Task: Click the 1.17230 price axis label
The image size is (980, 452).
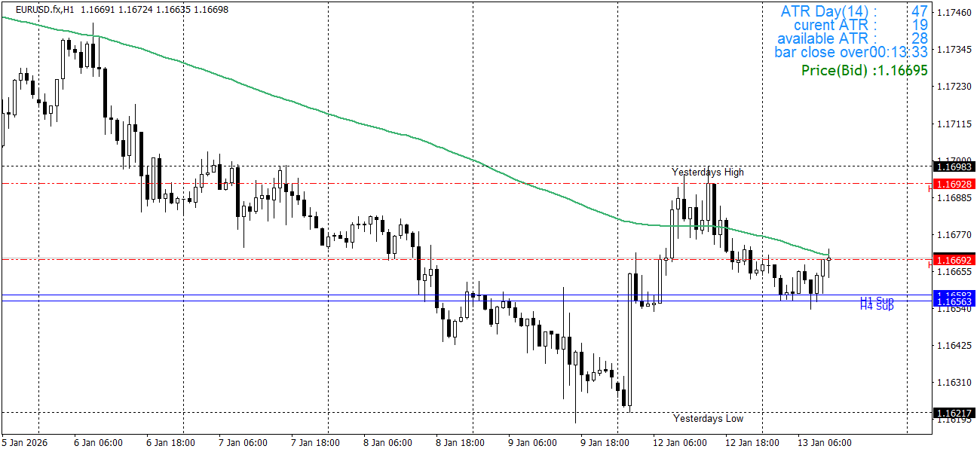Action: click(x=955, y=87)
